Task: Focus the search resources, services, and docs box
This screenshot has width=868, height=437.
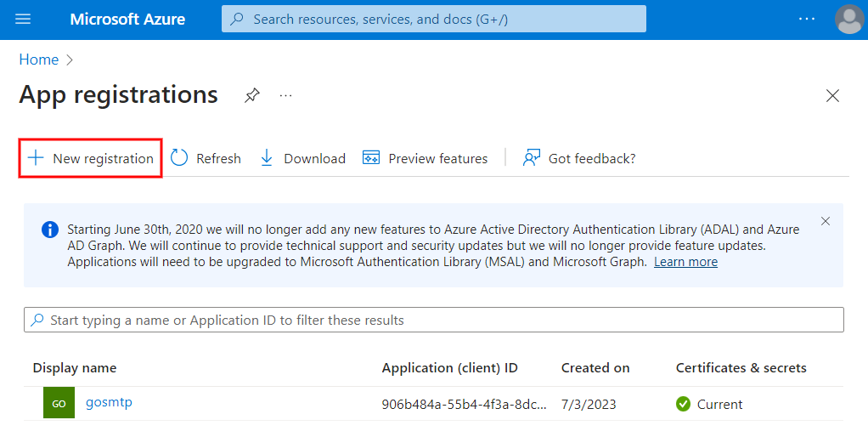Action: 433,19
